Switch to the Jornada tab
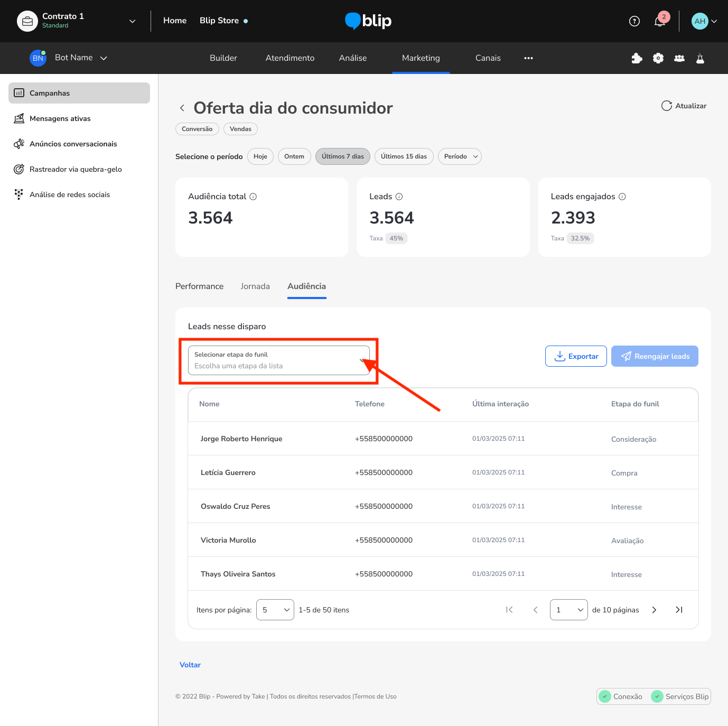Viewport: 728px width, 726px height. pyautogui.click(x=255, y=286)
